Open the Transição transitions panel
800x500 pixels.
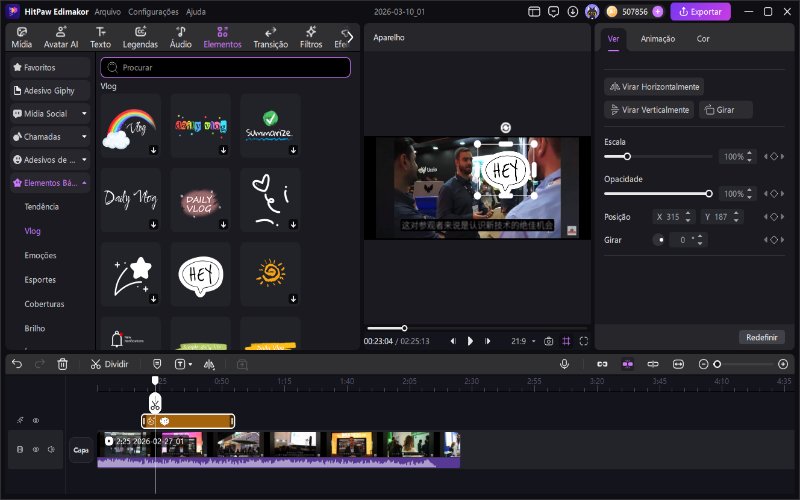click(x=270, y=38)
